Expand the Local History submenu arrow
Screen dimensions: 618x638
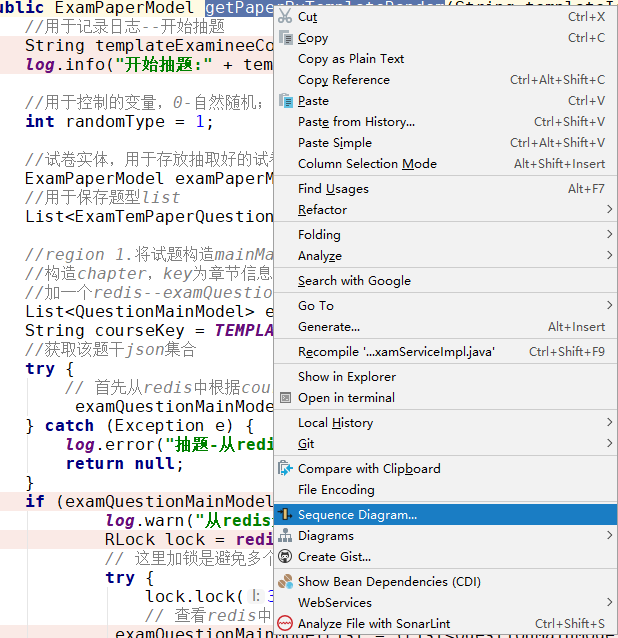pyautogui.click(x=609, y=422)
